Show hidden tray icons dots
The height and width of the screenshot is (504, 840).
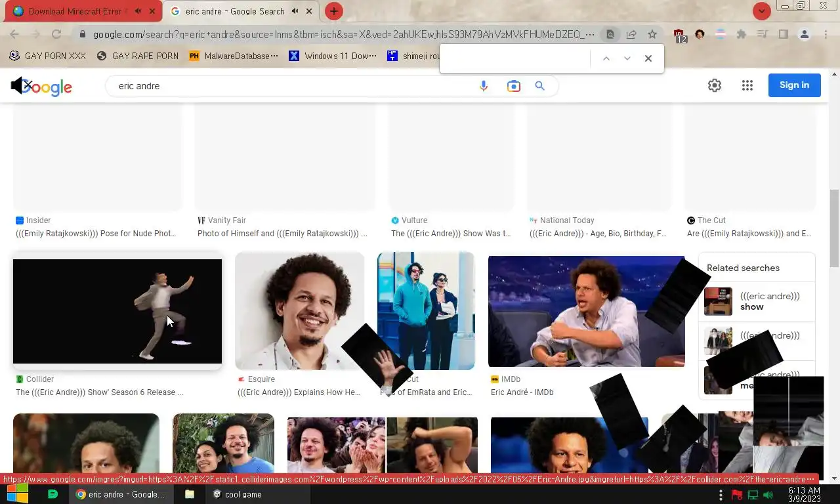(x=721, y=494)
